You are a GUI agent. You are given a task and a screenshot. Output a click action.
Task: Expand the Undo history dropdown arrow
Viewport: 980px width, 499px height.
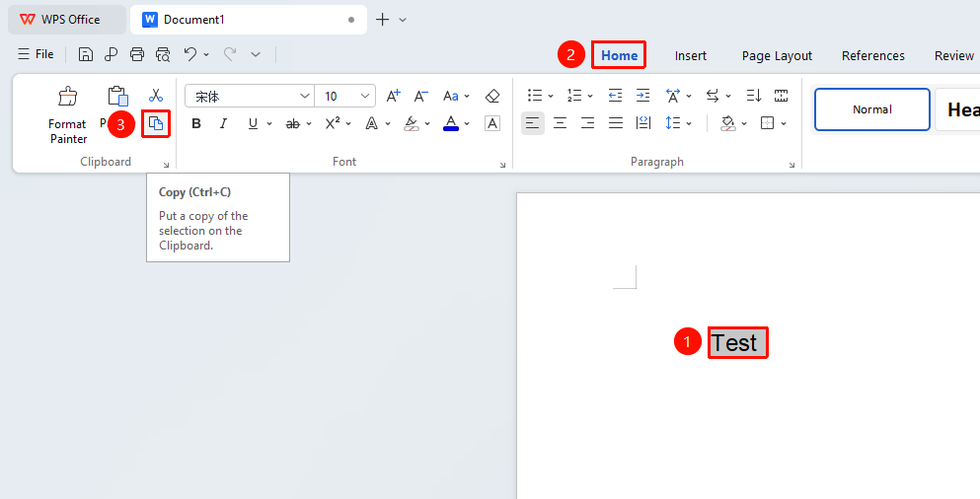(206, 55)
